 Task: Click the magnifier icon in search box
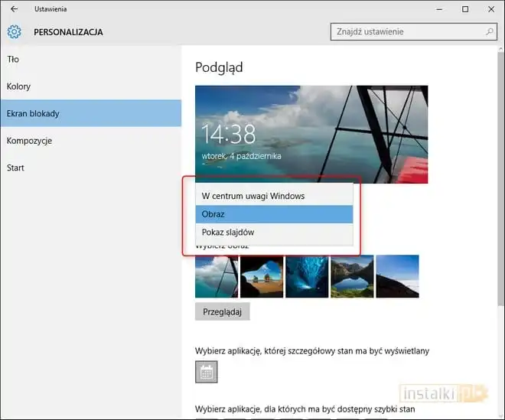pyautogui.click(x=490, y=32)
